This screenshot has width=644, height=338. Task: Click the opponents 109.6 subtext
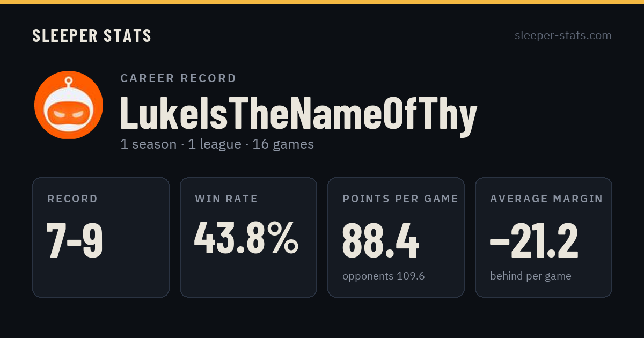point(383,276)
